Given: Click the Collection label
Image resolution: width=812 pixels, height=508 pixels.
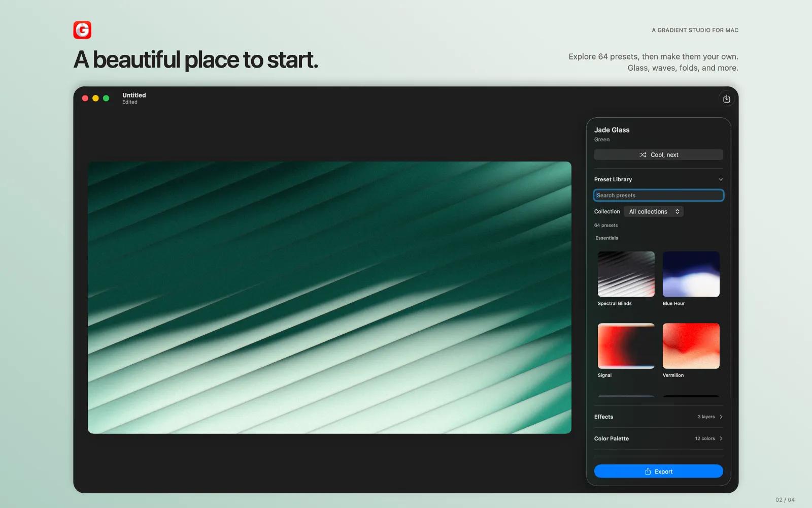Looking at the screenshot, I should coord(607,211).
